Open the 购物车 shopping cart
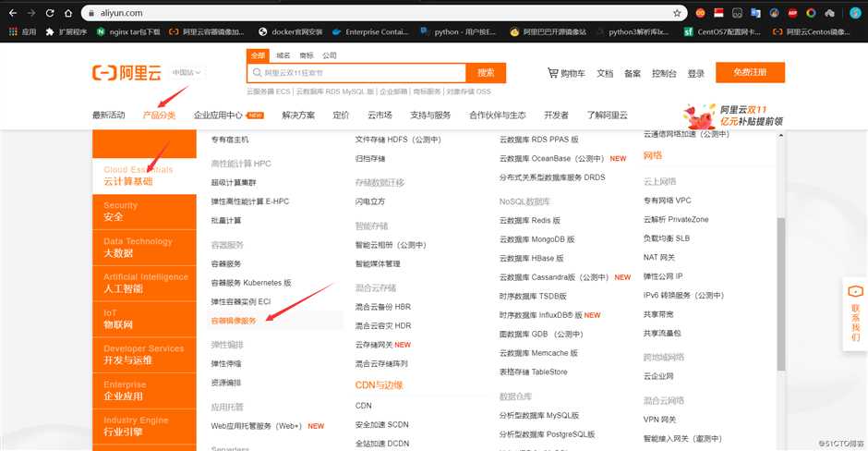This screenshot has height=451, width=868. click(x=566, y=73)
